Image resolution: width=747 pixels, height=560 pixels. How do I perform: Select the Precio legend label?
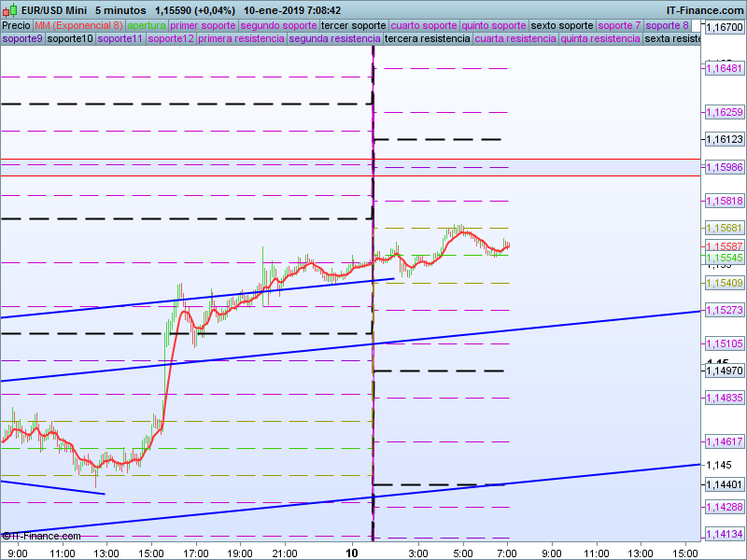click(x=16, y=25)
